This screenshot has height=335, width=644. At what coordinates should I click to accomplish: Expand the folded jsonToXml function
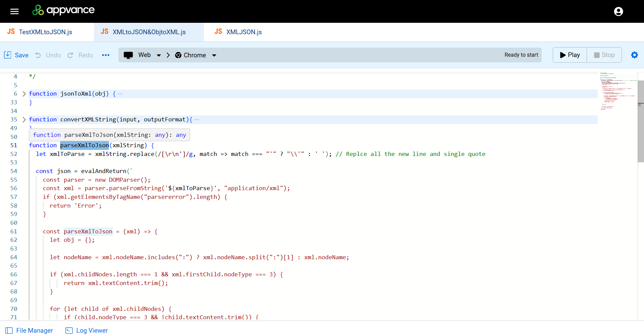pyautogui.click(x=24, y=94)
